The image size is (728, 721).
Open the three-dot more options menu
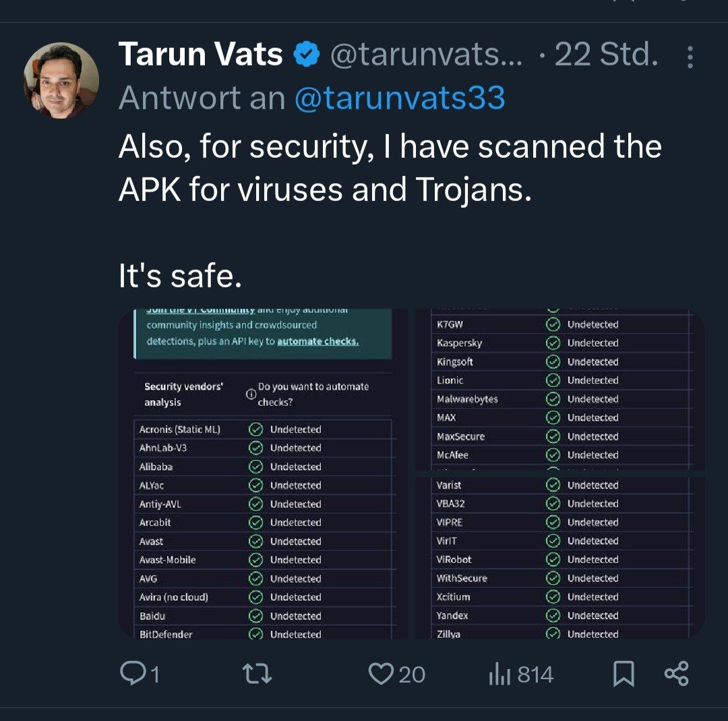(x=690, y=57)
